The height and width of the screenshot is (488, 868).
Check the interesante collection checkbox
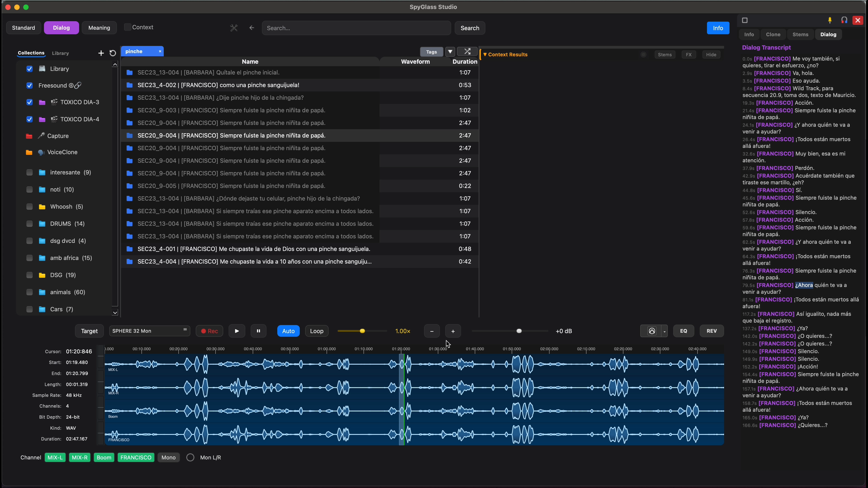30,172
